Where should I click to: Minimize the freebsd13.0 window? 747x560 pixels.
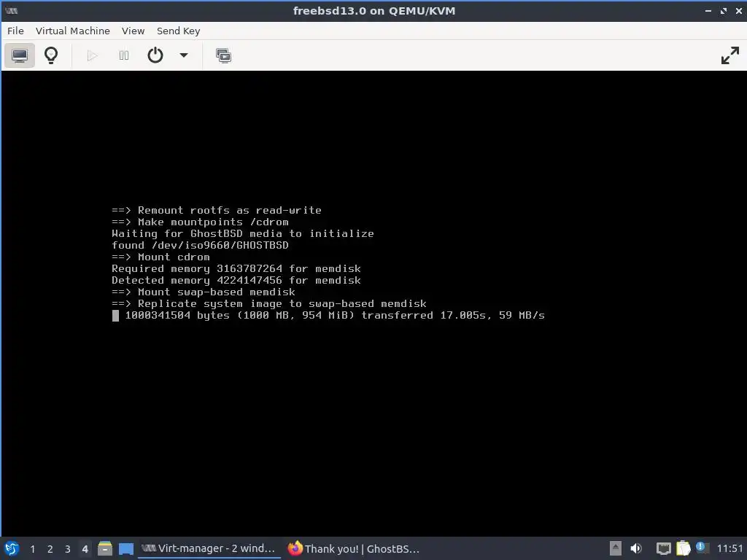(x=708, y=10)
